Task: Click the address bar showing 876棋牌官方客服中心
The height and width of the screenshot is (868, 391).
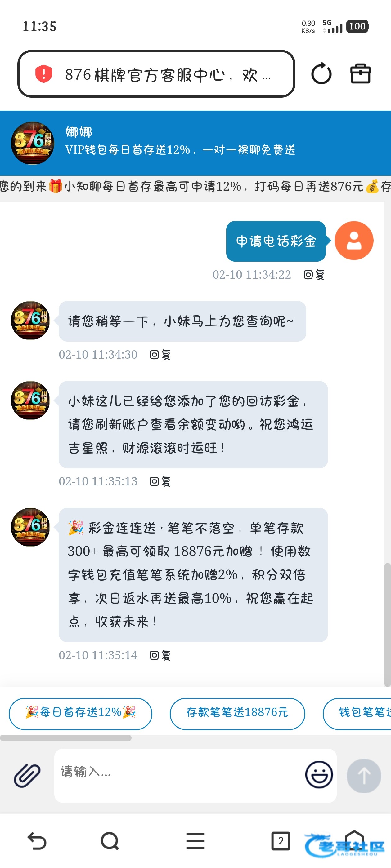Action: point(156,74)
